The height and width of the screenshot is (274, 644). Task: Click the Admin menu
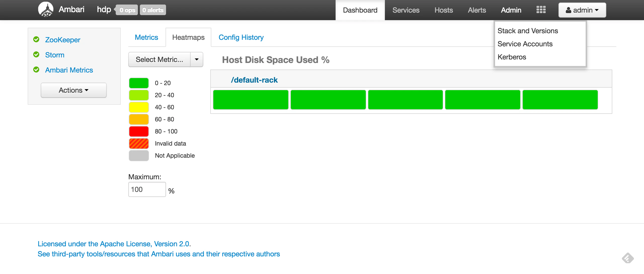(x=511, y=10)
